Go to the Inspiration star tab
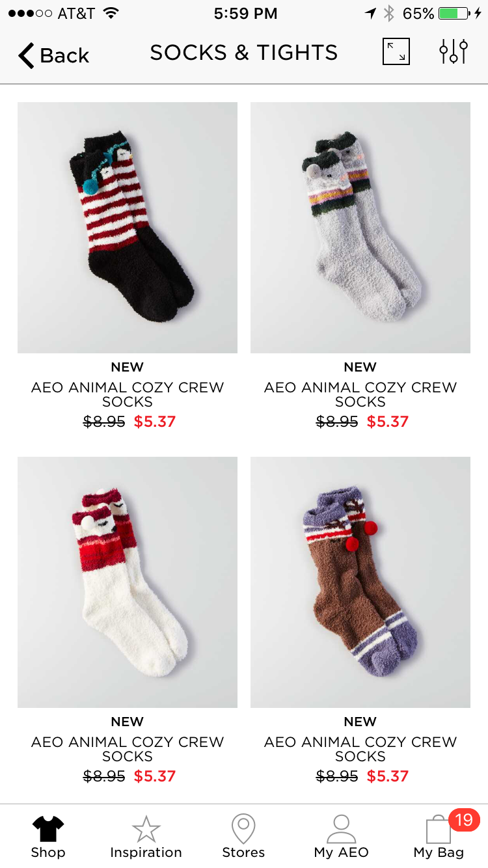Screen dimensions: 488x868 [x=146, y=830]
